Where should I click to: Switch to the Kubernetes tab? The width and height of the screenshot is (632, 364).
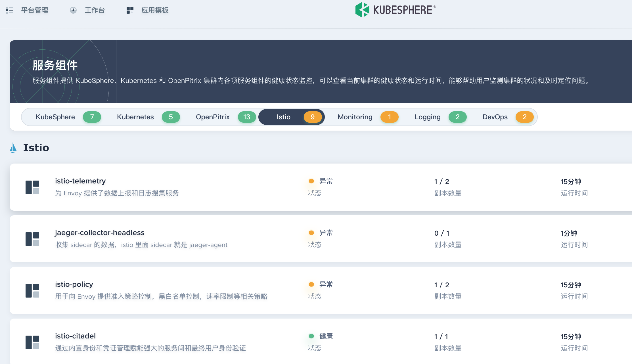click(148, 117)
